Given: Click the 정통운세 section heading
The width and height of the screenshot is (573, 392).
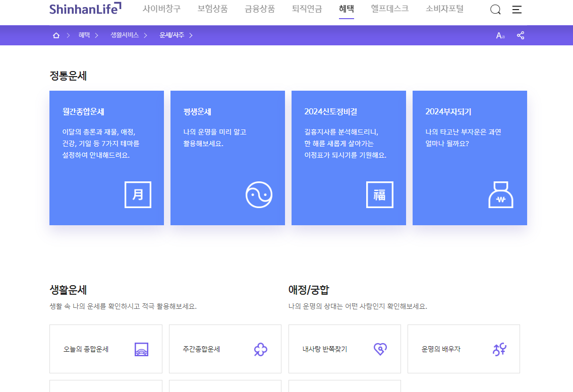Looking at the screenshot, I should point(68,76).
